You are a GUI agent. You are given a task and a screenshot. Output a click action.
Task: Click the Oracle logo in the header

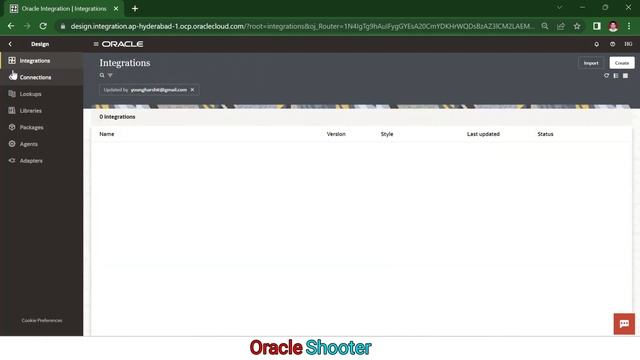point(122,44)
